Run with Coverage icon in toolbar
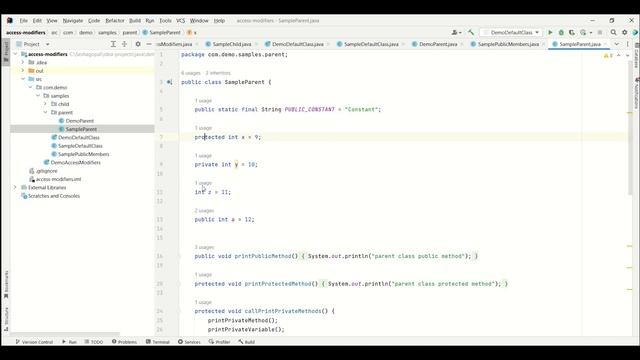640x360 pixels. click(572, 32)
